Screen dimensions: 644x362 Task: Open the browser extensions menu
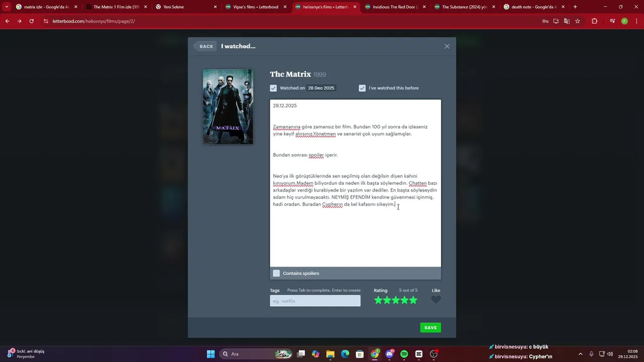click(x=594, y=21)
